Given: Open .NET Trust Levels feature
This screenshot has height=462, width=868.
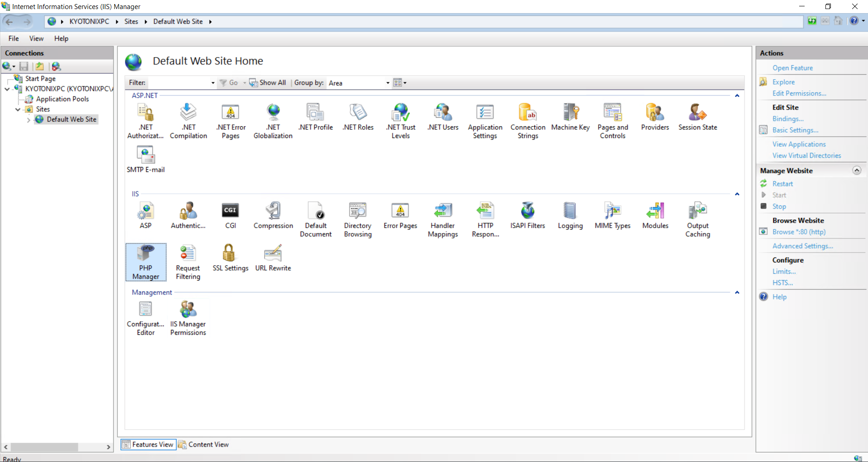Looking at the screenshot, I should pos(401,121).
